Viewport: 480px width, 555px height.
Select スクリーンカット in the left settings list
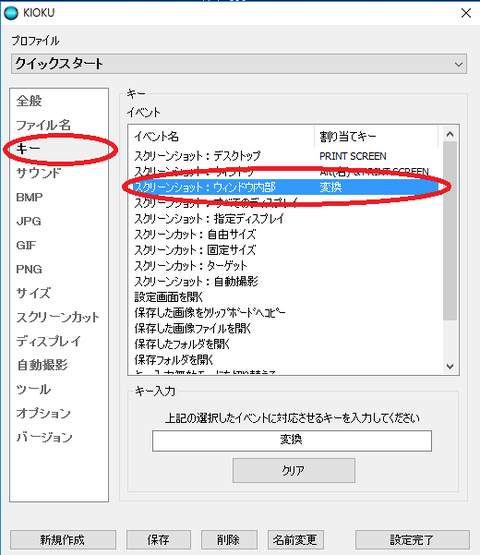pos(58,317)
